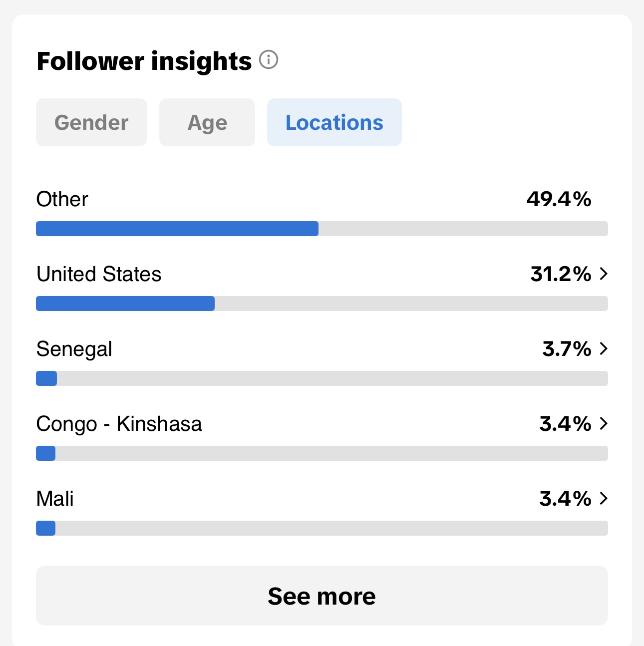Expand the Congo - Kinshasa chevron arrow
The height and width of the screenshot is (646, 644).
(x=604, y=423)
